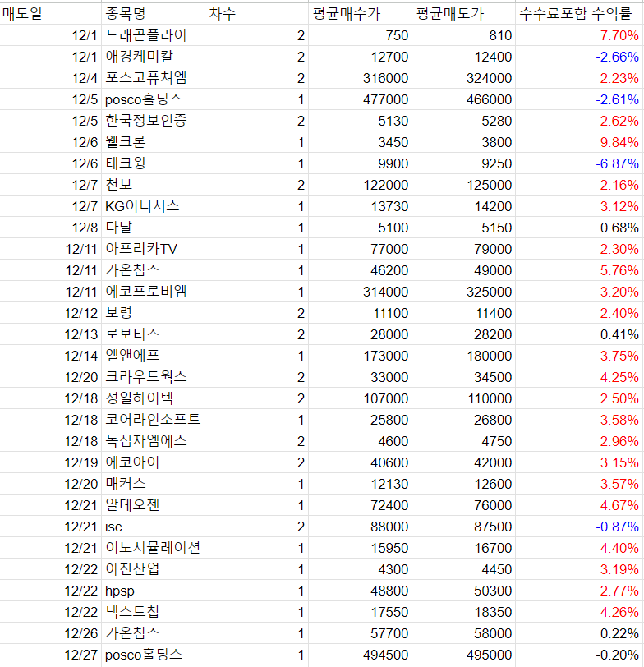Click the 웰크론 stock cell
The image size is (644, 667).
[153, 142]
